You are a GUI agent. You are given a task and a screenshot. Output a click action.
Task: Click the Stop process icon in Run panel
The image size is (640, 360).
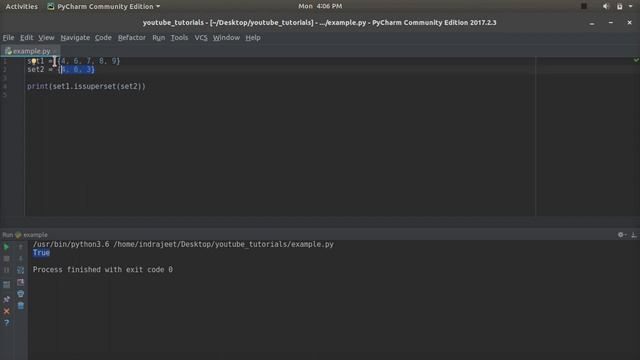6,258
